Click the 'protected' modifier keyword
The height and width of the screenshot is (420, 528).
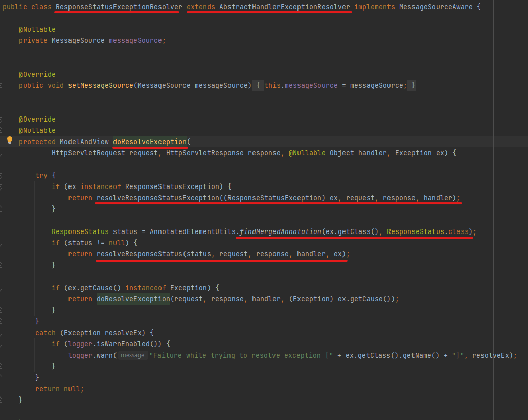click(37, 142)
